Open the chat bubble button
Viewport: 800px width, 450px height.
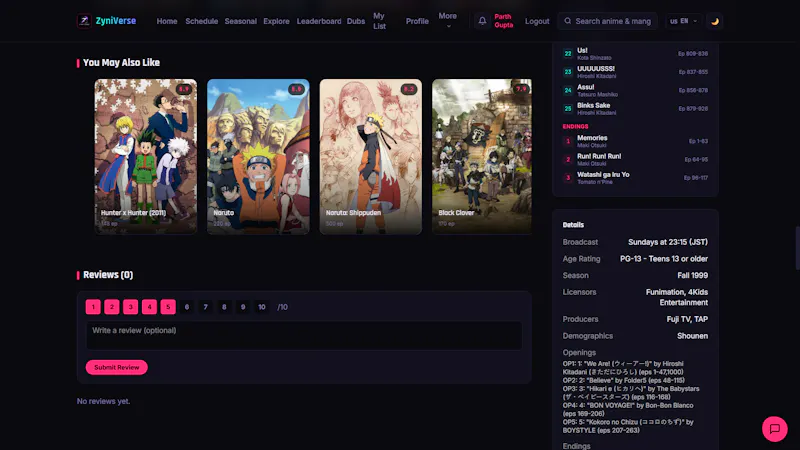click(x=774, y=429)
